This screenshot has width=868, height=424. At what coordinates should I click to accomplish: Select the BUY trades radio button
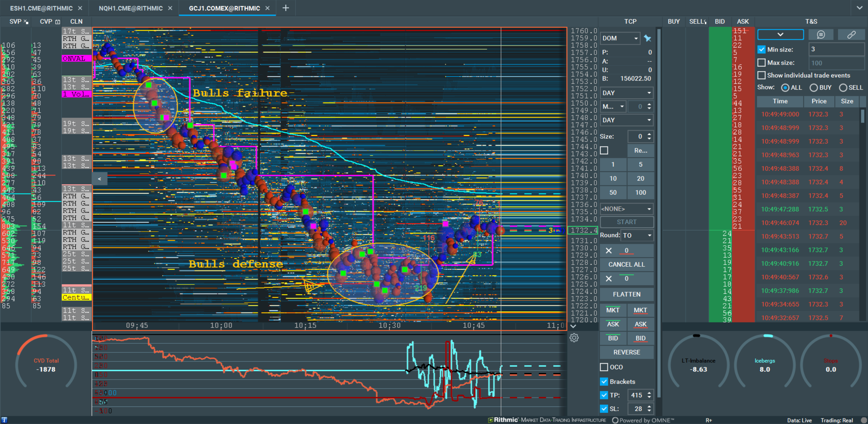click(x=813, y=88)
